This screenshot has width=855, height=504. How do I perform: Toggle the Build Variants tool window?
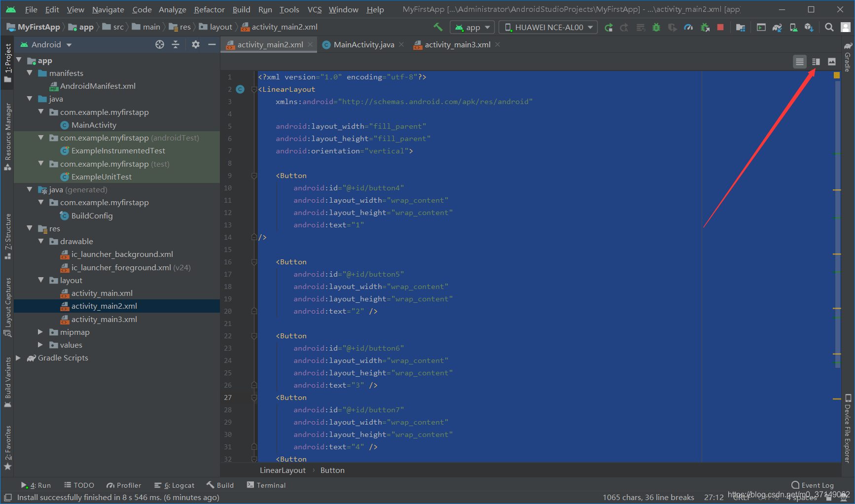pyautogui.click(x=7, y=382)
